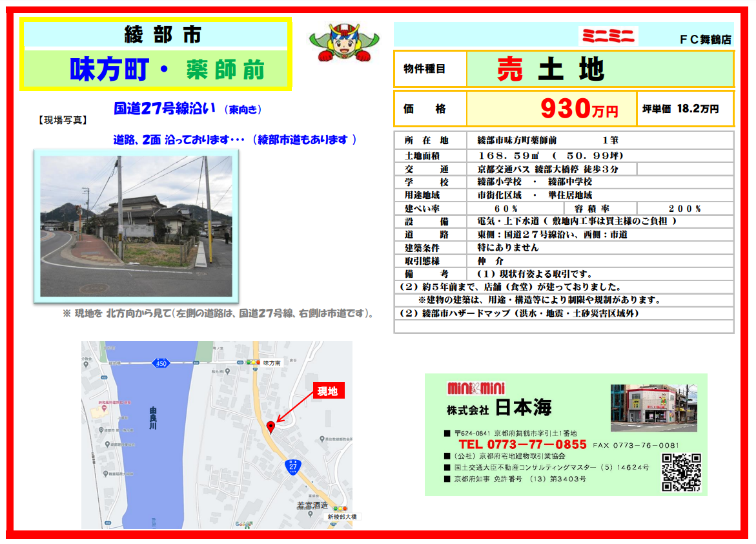Click 若宮酒造 label on the map
Viewport: 756px width, 544px height.
click(312, 505)
